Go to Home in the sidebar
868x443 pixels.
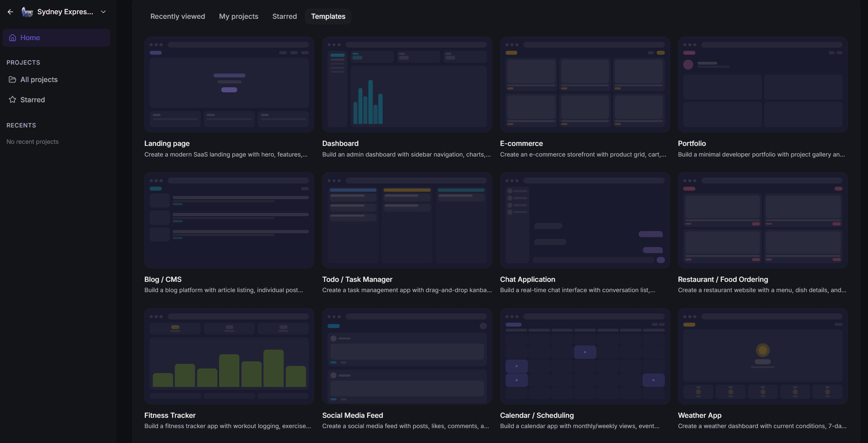tap(56, 38)
